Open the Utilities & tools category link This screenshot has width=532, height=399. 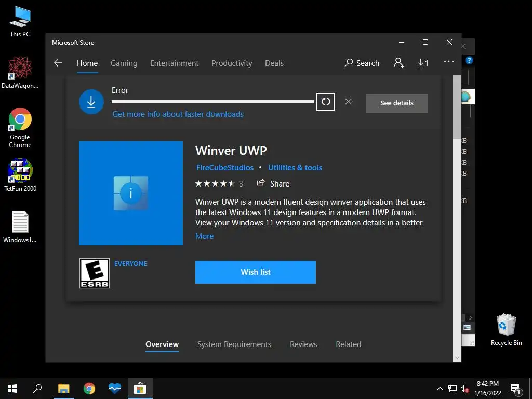[x=295, y=168]
